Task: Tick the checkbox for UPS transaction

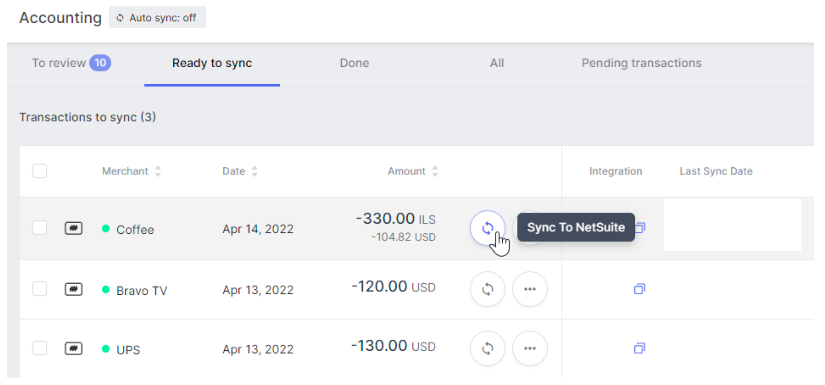Action: pos(39,348)
